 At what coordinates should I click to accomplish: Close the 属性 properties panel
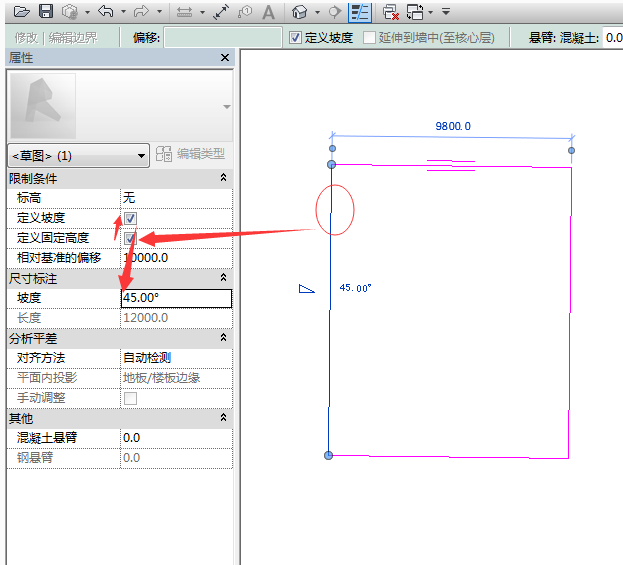[225, 58]
